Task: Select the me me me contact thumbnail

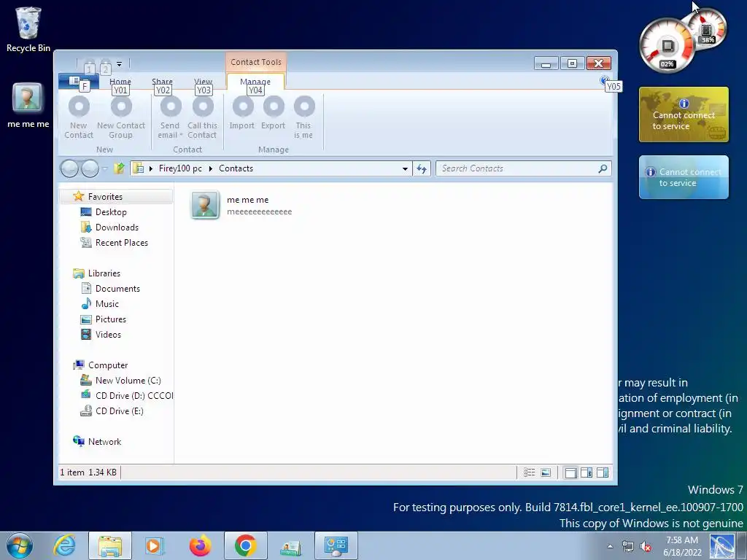Action: 205,205
